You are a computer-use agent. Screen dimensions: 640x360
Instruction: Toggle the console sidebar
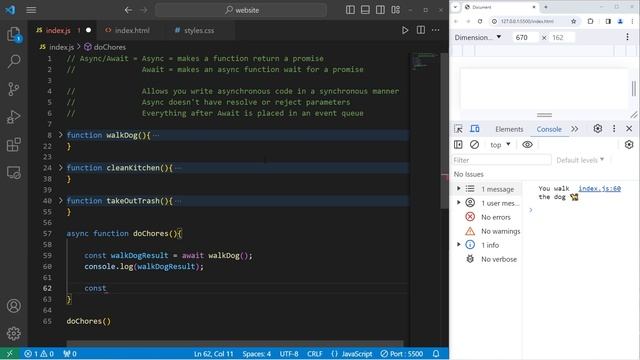(458, 144)
